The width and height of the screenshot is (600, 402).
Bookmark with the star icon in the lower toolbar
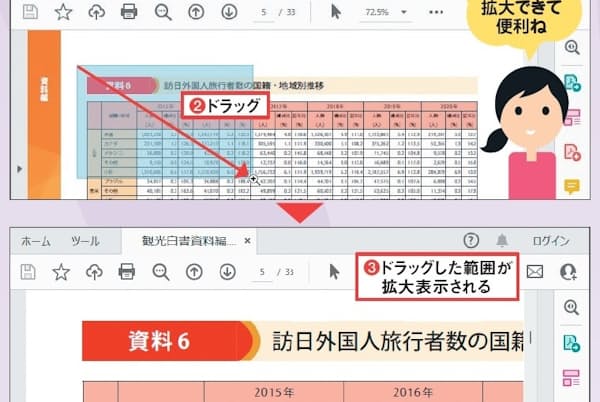(62, 271)
